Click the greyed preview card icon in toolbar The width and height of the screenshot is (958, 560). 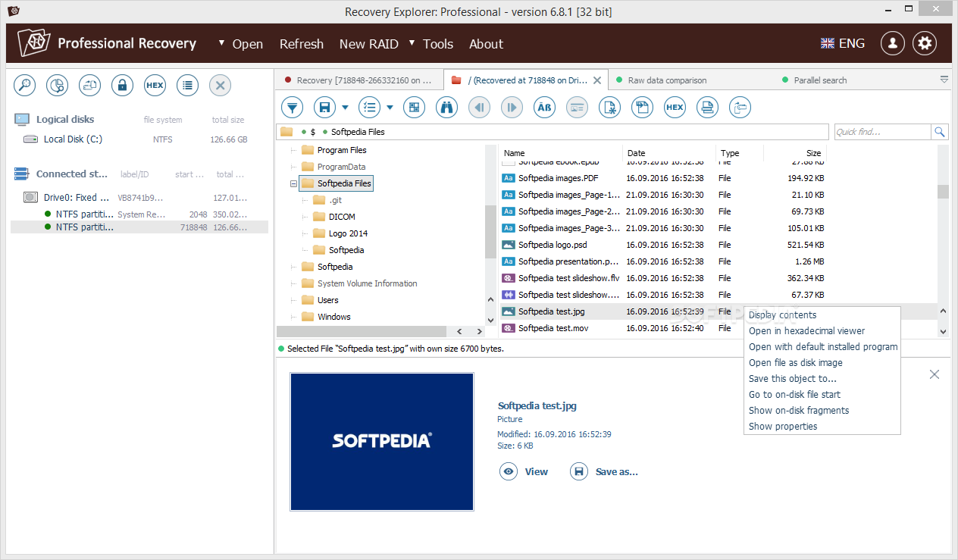(577, 108)
